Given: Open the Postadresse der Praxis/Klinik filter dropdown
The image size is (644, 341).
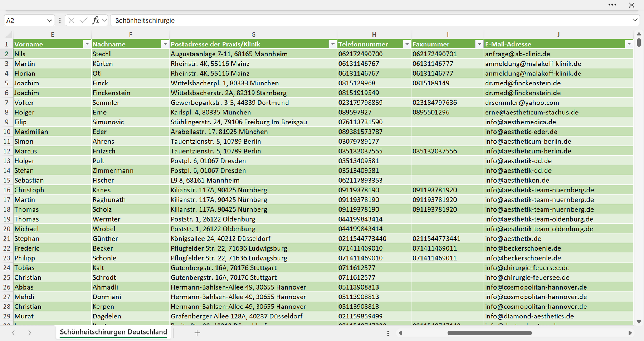Looking at the screenshot, I should coord(332,44).
